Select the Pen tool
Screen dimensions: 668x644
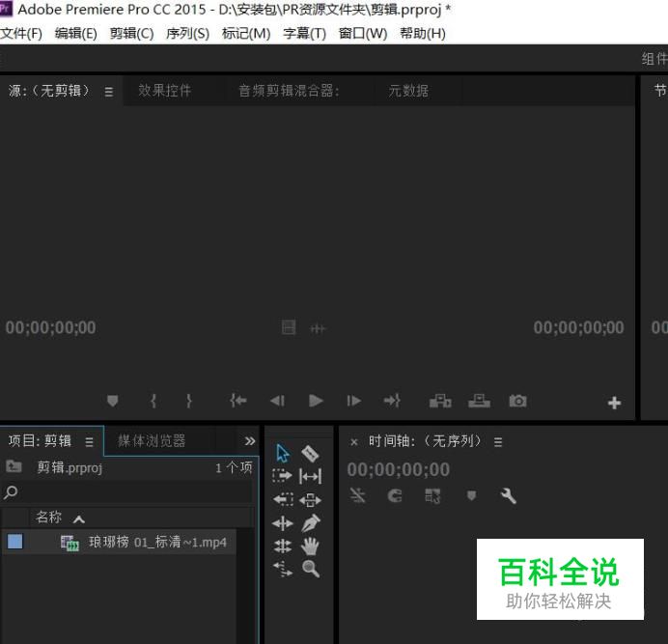tap(310, 523)
